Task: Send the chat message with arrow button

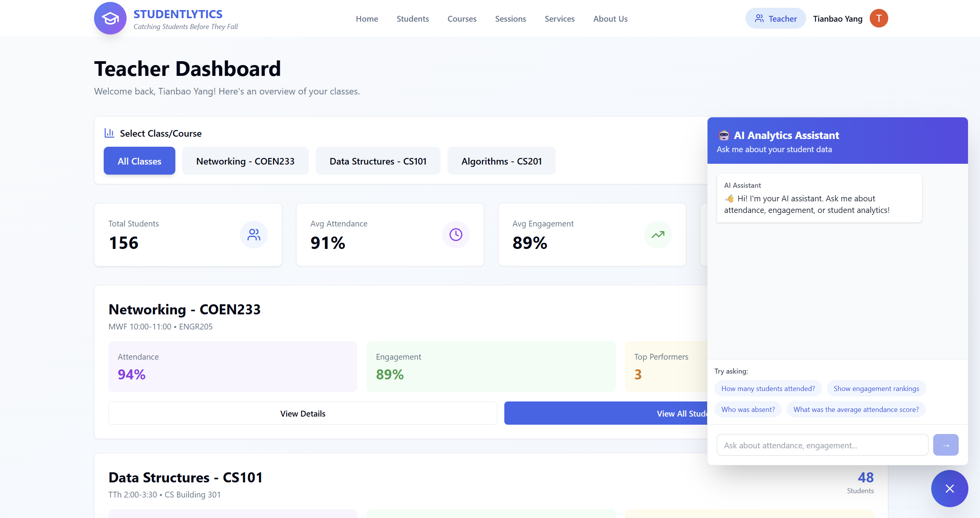Action: click(946, 445)
